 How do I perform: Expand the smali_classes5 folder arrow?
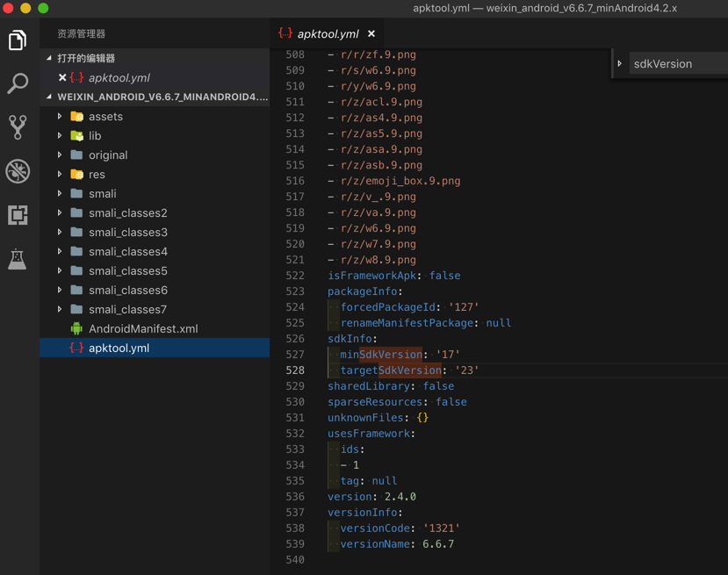pos(60,270)
